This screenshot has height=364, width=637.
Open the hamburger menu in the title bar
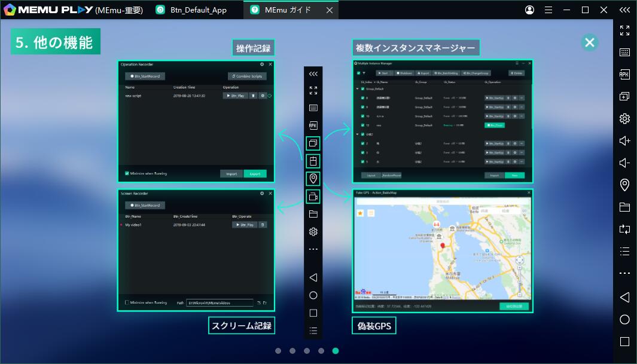[548, 10]
